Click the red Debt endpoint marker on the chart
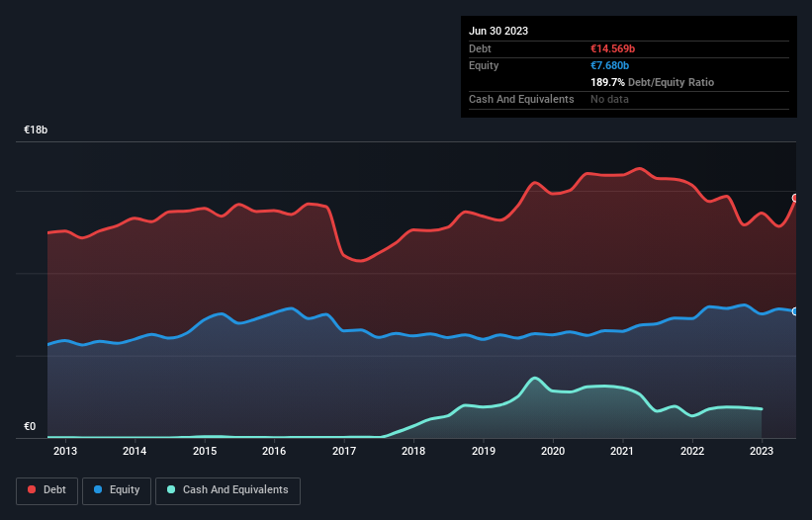Image resolution: width=812 pixels, height=520 pixels. point(795,198)
